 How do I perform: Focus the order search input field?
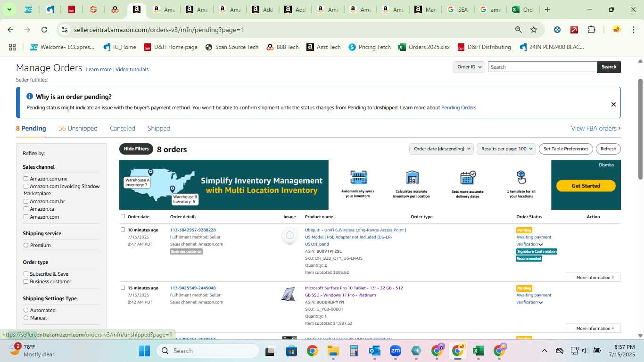pos(542,67)
